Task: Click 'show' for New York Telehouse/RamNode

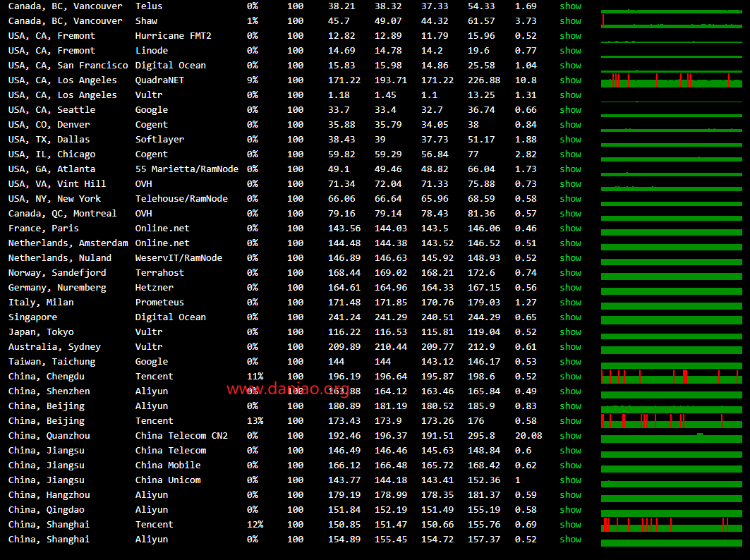Action: [570, 199]
